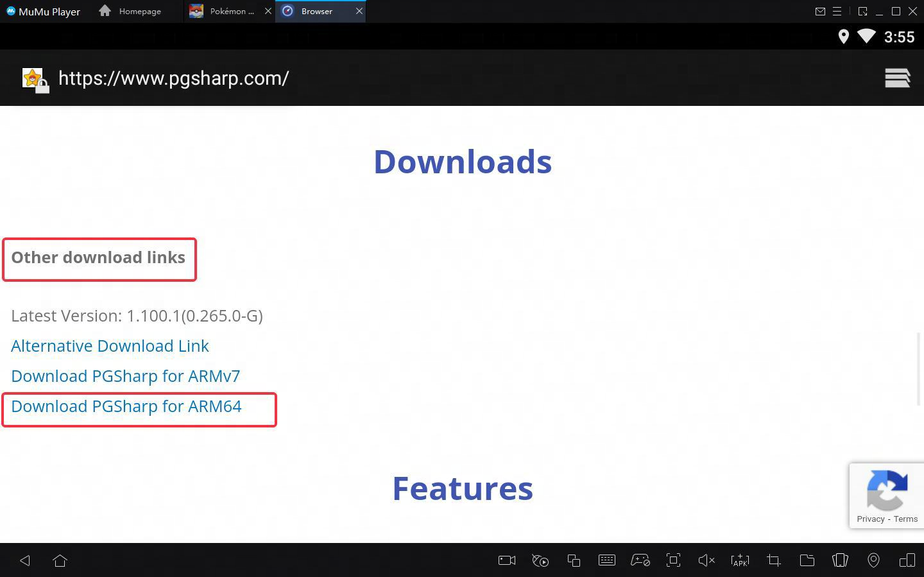Click the Features heading
Image resolution: width=924 pixels, height=577 pixels.
pyautogui.click(x=463, y=488)
